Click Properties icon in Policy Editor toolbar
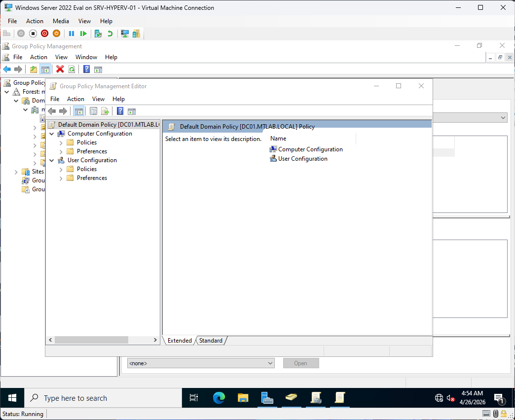 [93, 111]
